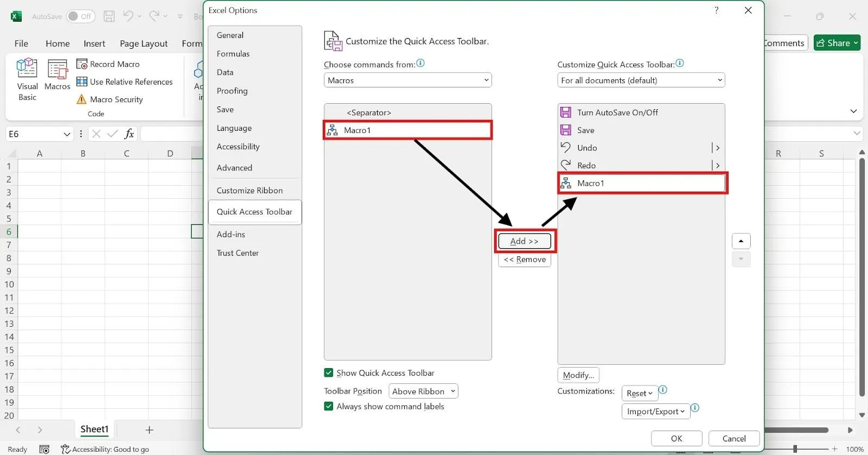This screenshot has width=868, height=455.
Task: Toggle Use Relative References icon
Action: tap(82, 81)
